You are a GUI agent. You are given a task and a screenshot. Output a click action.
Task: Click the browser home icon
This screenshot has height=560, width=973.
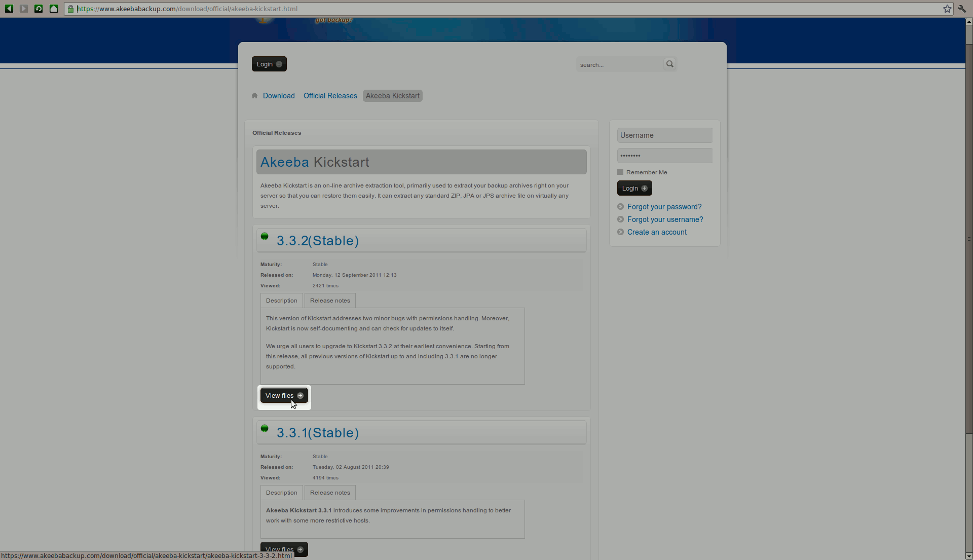point(54,9)
